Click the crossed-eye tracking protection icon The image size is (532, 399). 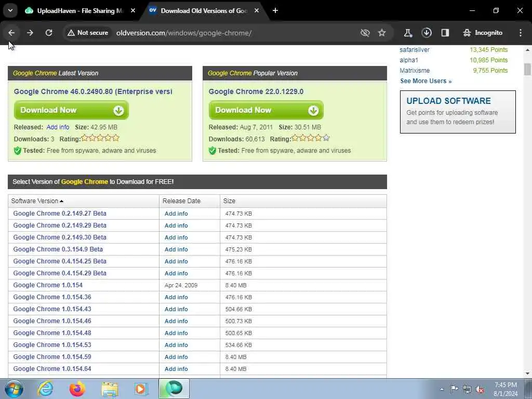click(365, 33)
